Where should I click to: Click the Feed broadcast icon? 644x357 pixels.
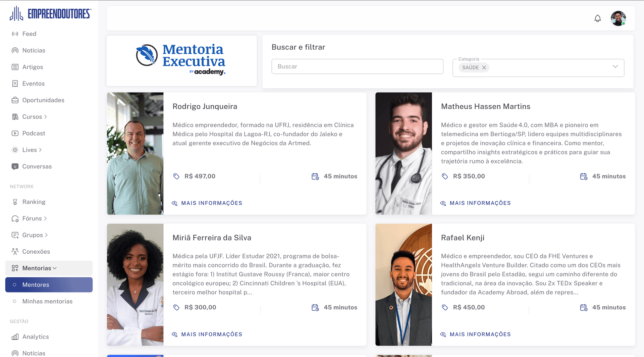point(15,34)
